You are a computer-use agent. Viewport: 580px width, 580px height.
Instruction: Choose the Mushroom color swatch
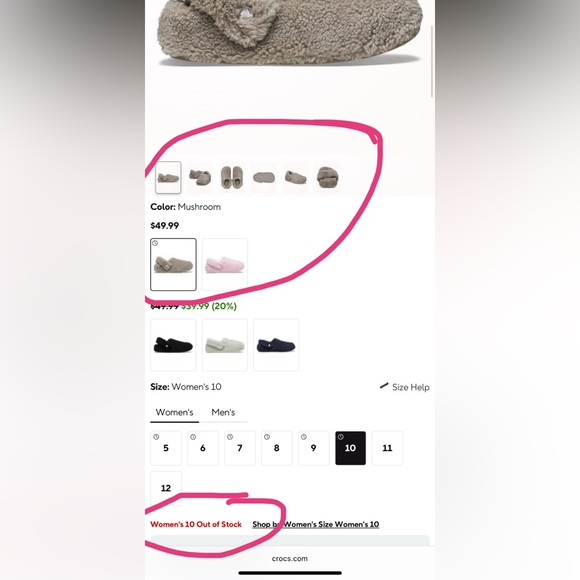[x=173, y=264]
